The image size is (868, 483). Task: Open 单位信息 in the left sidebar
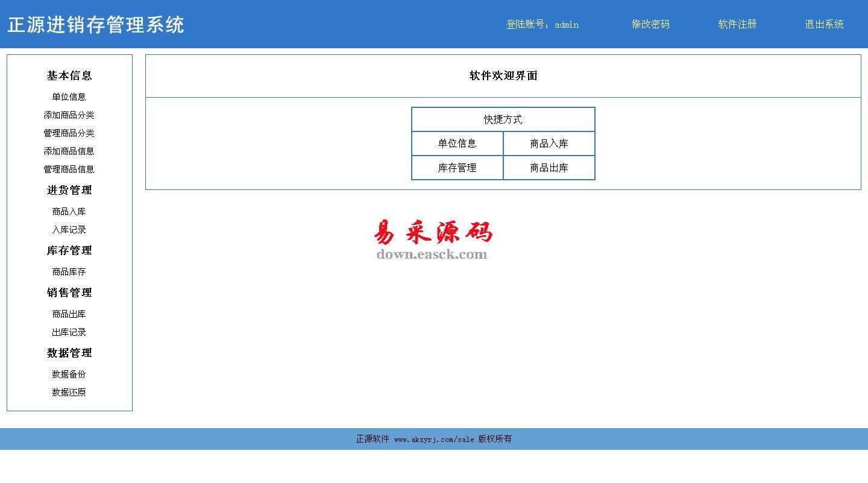point(69,97)
